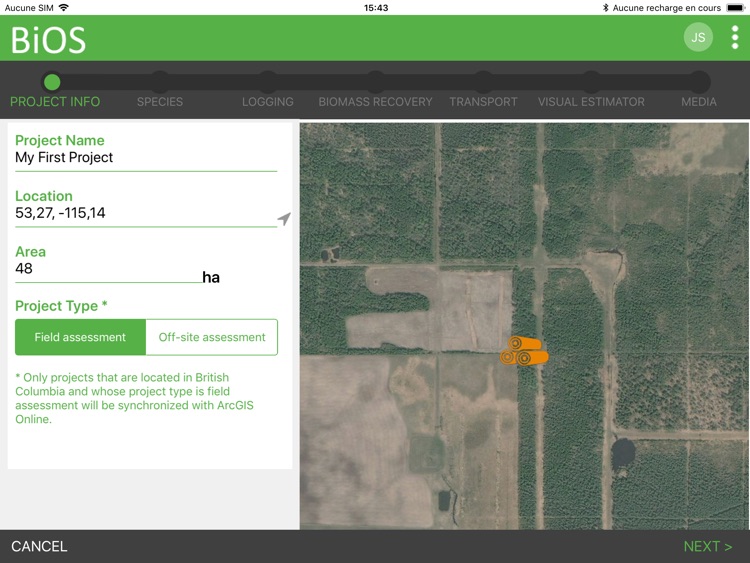This screenshot has height=563, width=750.
Task: Cancel the project creation
Action: pyautogui.click(x=39, y=546)
